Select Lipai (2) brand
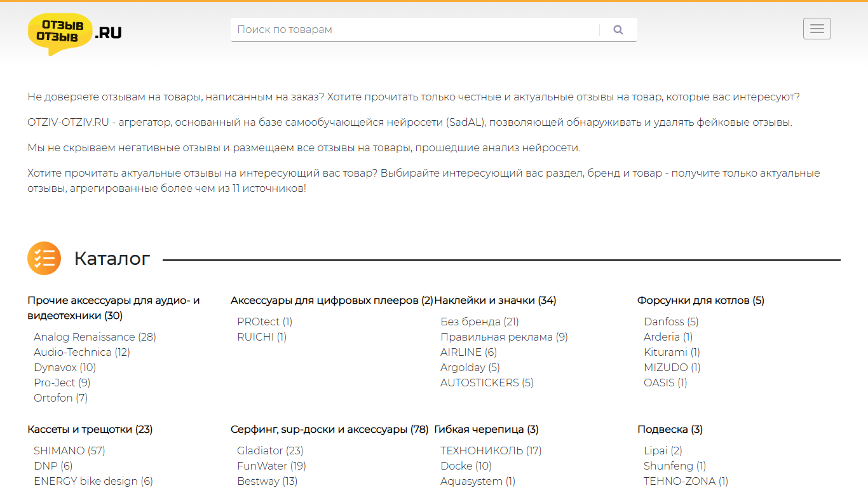The width and height of the screenshot is (868, 488). coord(663,451)
